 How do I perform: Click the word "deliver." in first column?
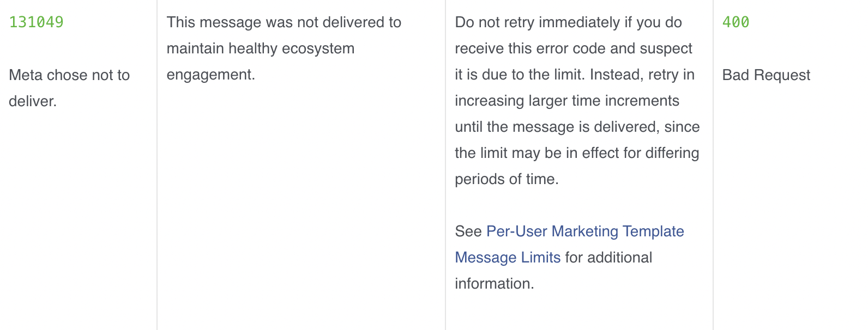(33, 101)
